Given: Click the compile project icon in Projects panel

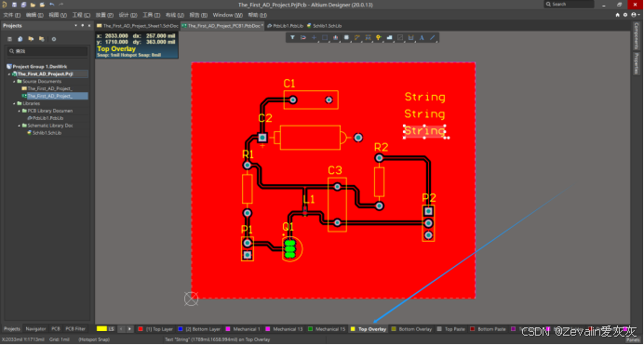Looking at the screenshot, I should [x=20, y=39].
